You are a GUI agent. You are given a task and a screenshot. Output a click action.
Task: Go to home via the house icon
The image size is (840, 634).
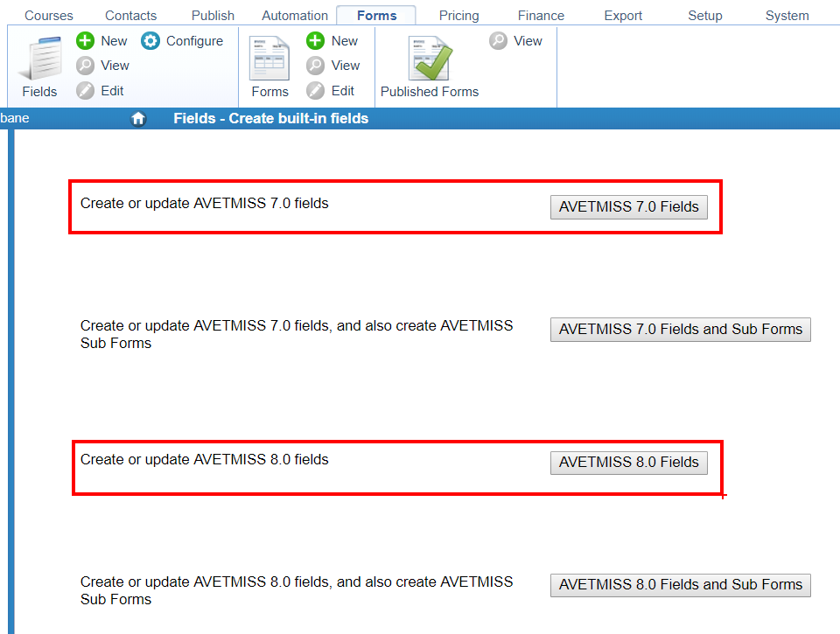[138, 119]
